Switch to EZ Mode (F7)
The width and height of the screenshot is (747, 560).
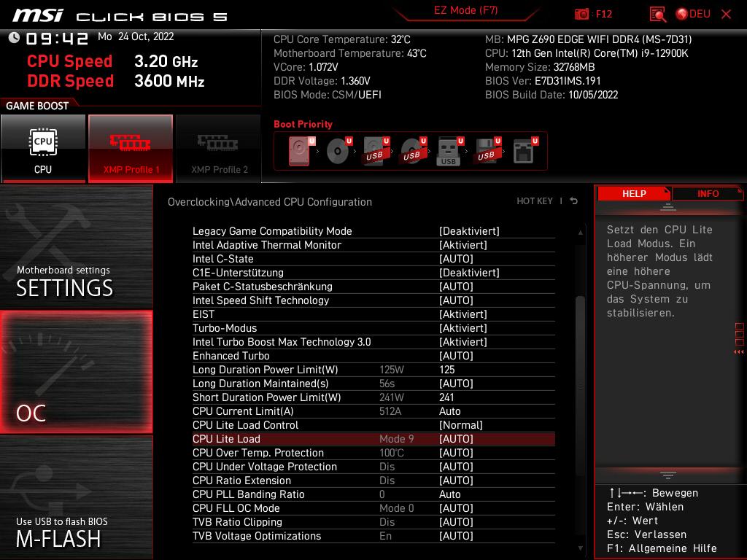tap(465, 10)
